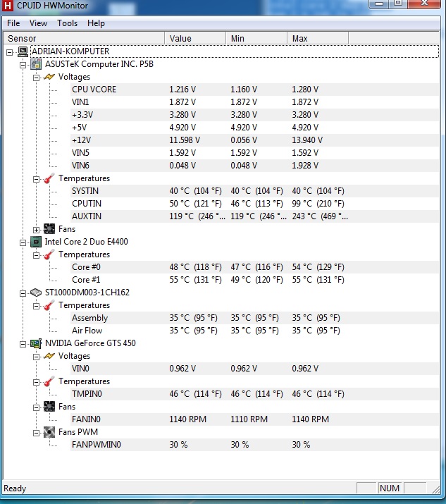The width and height of the screenshot is (446, 504).
Task: Click the fan icon beside NVIDIA Fans
Action: [x=49, y=407]
